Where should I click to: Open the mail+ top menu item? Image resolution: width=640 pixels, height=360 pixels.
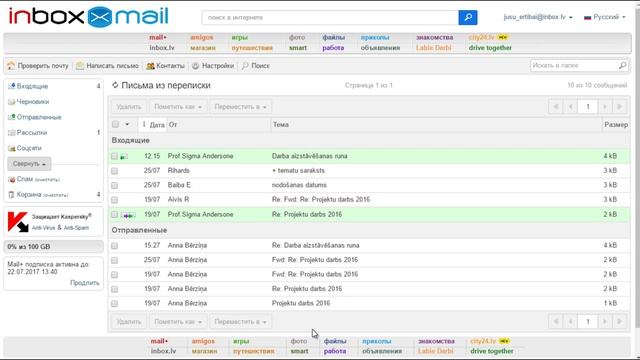[158, 37]
